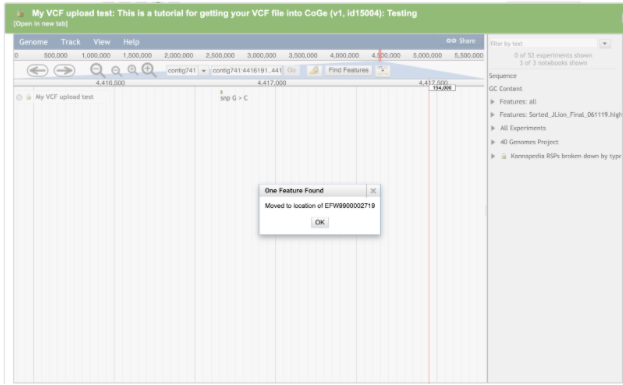
Task: Click the large zoom in magnifier
Action: [149, 70]
